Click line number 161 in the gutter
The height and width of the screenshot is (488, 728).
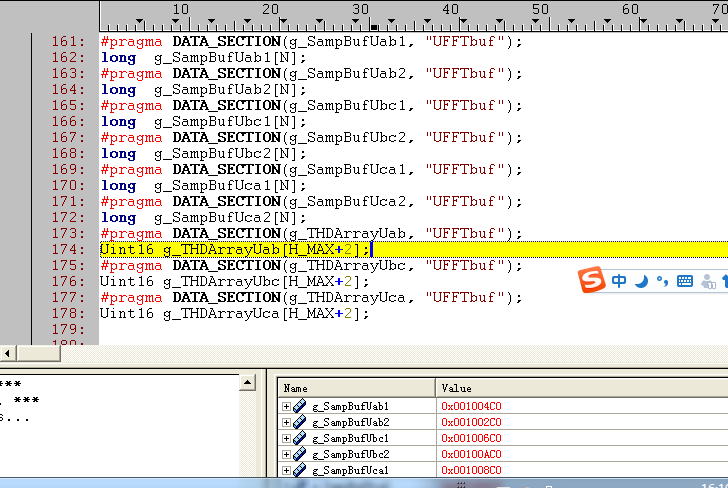coord(68,41)
